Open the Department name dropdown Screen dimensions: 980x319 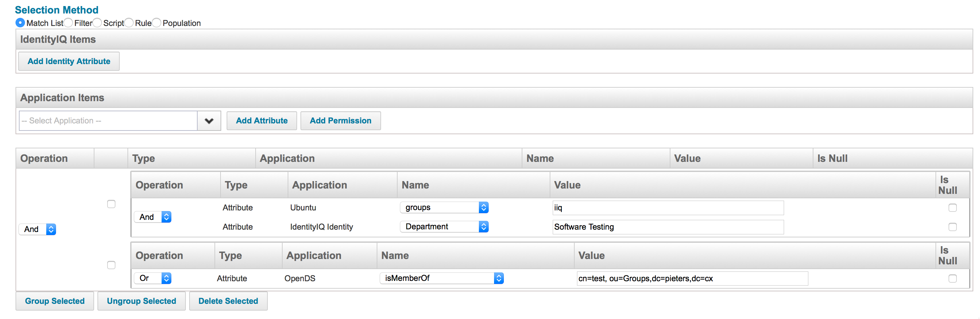click(x=444, y=227)
